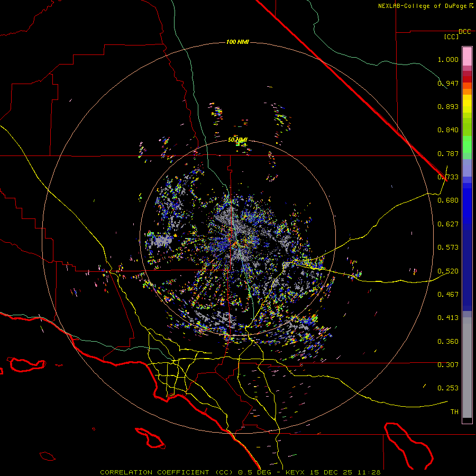The image size is (476, 476).
Task: Click the 0.733 scale value
Action: point(448,177)
